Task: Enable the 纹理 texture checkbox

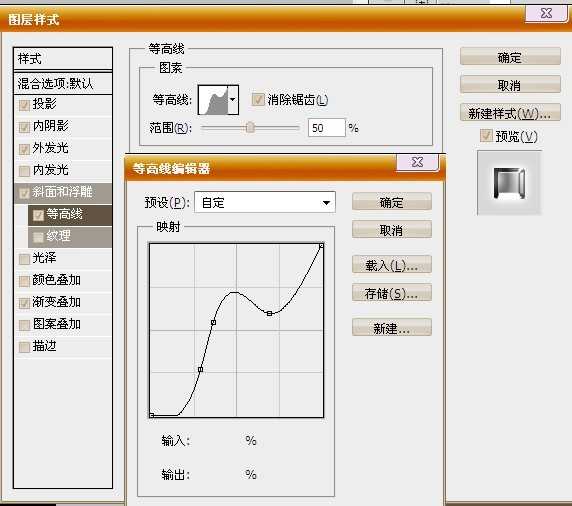Action: point(38,237)
